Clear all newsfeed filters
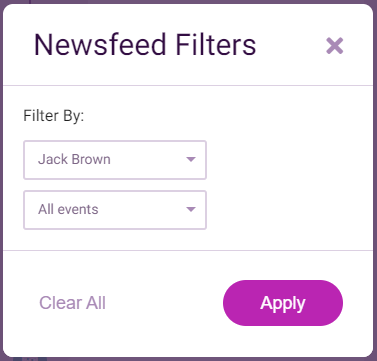The height and width of the screenshot is (361, 377). (72, 303)
